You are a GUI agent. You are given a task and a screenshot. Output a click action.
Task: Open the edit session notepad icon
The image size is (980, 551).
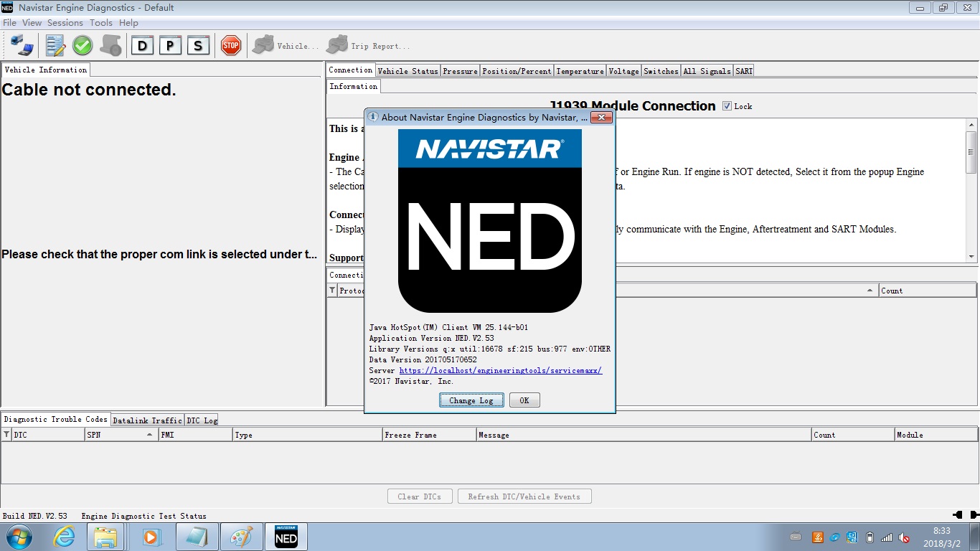[x=55, y=46]
